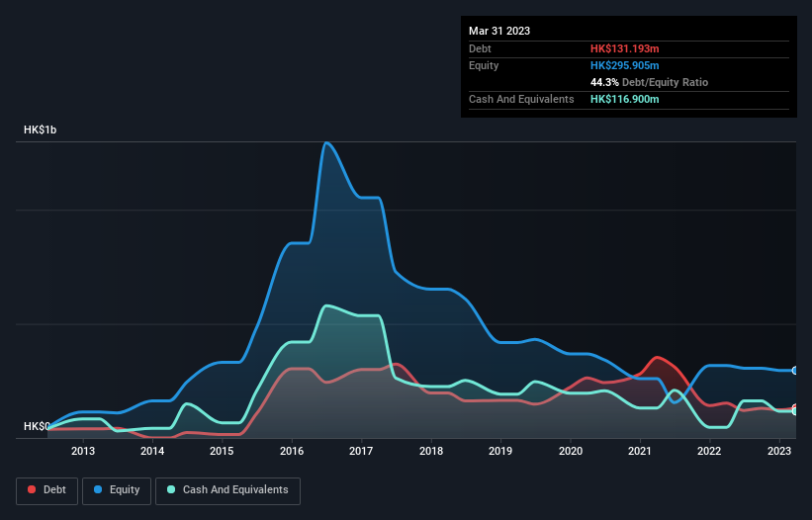Click the blue Equity legend dot
The image size is (812, 520).
(97, 489)
